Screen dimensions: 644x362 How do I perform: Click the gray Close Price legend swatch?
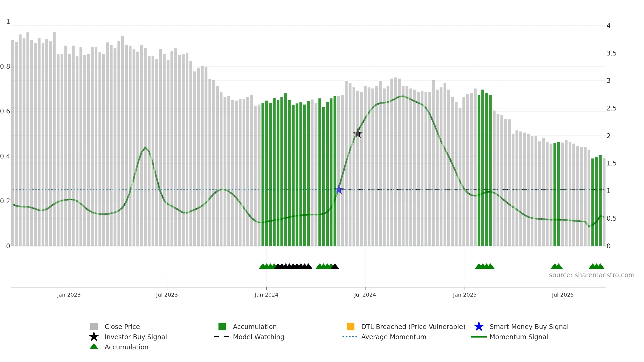(x=94, y=326)
